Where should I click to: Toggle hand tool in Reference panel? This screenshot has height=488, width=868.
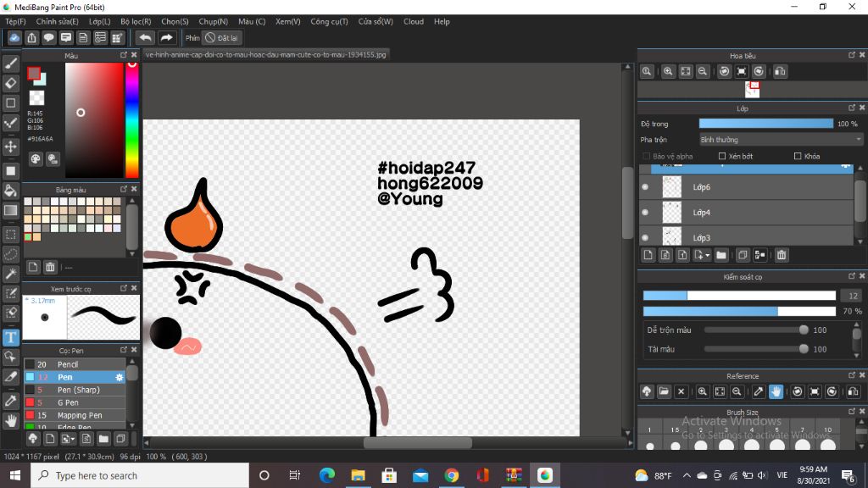click(776, 391)
